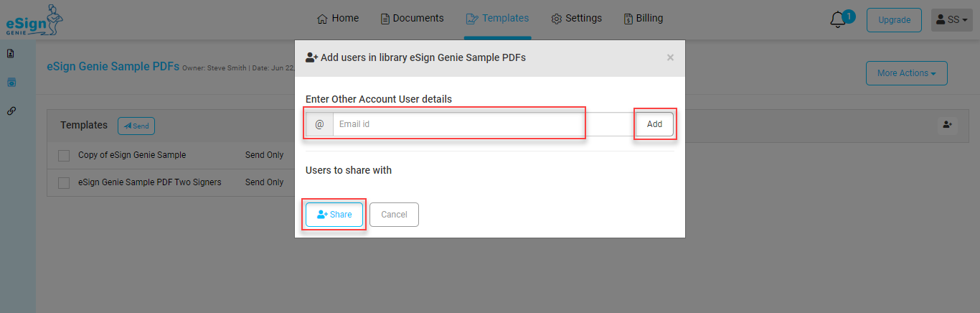The width and height of the screenshot is (980, 313).
Task: Click the notification count badge
Action: coord(849,16)
